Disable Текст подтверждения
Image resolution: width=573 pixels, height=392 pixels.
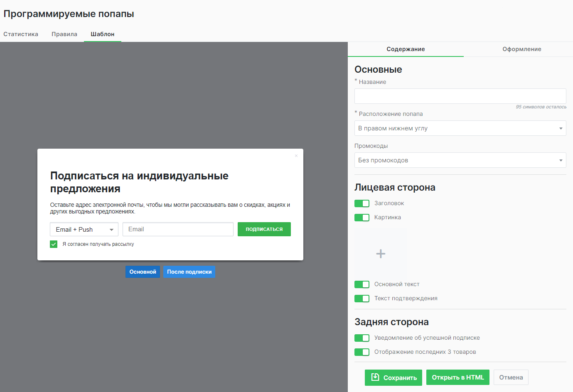362,298
